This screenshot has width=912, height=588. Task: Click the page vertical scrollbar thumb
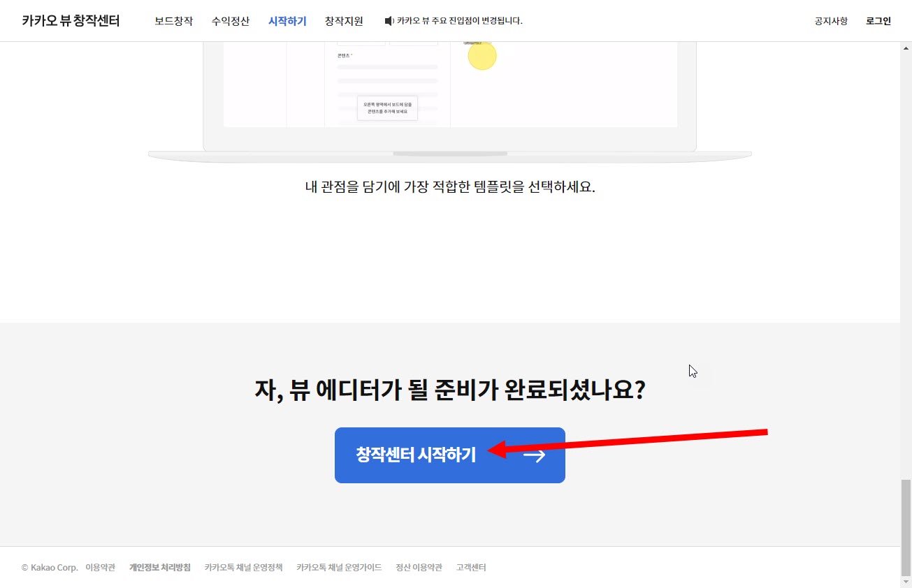[906, 527]
